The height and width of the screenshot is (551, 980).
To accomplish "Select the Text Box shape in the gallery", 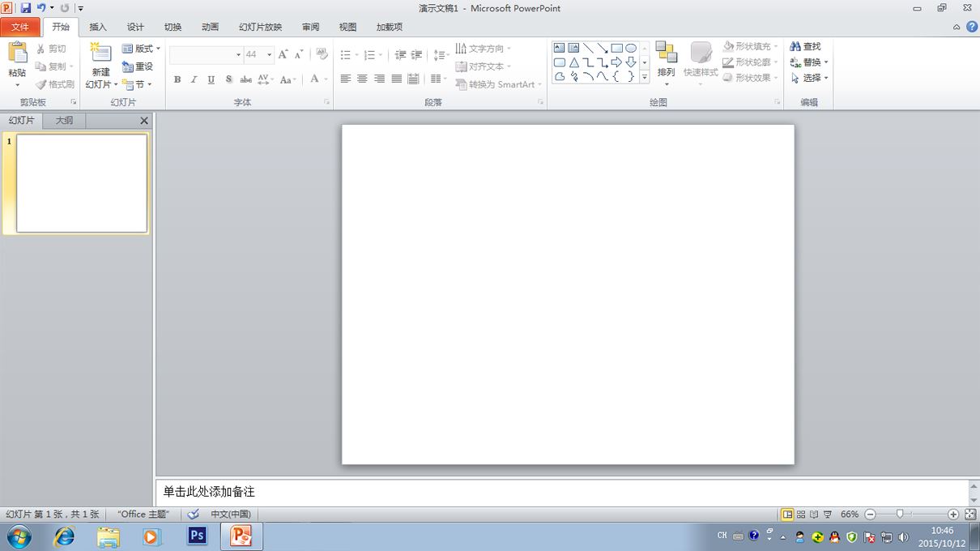I will click(x=560, y=48).
